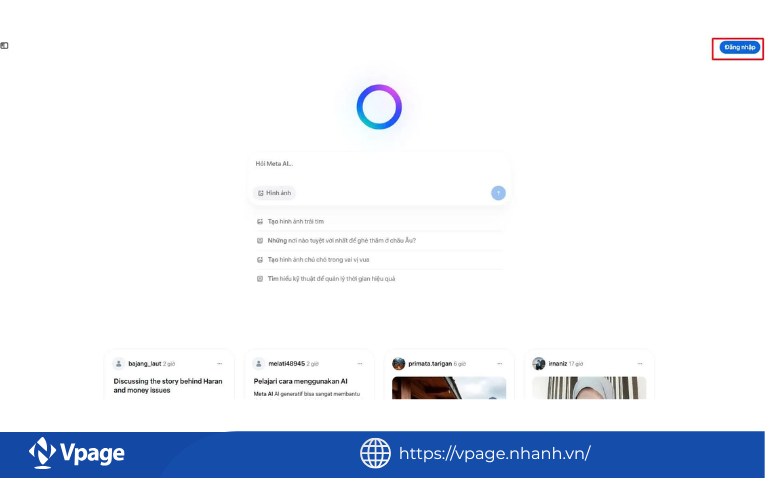The image size is (765, 478).
Task: Open melati48945 profile avatar
Action: [x=259, y=364]
